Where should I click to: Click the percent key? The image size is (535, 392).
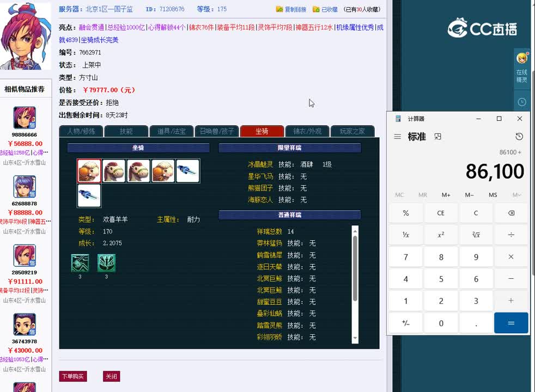click(406, 213)
